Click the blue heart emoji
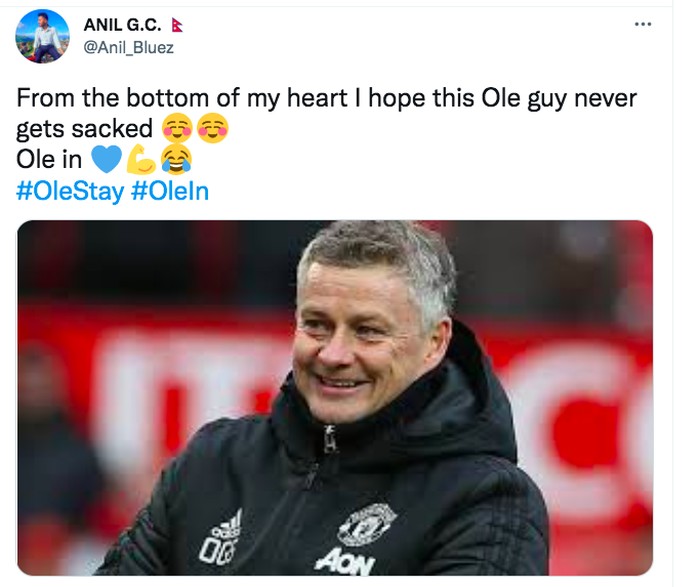The height and width of the screenshot is (587, 700). 105,160
